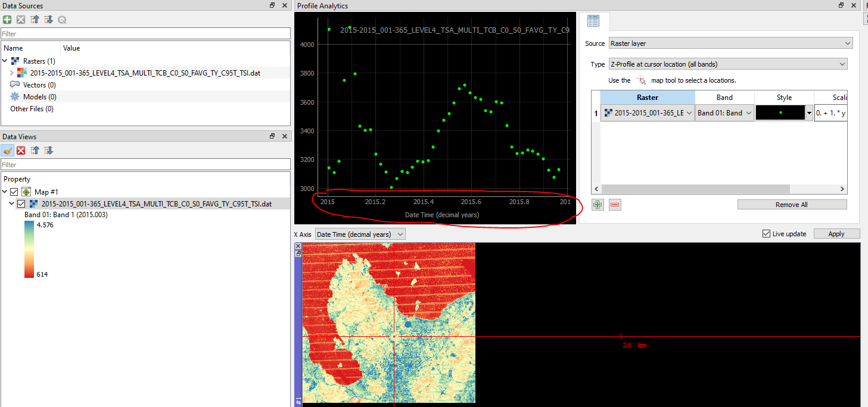
Task: Hide Map #1 in Data Views
Action: click(13, 191)
